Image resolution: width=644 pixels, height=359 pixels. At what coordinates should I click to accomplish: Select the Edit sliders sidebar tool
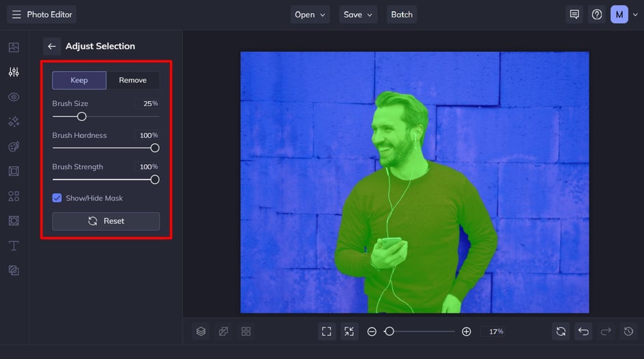14,72
